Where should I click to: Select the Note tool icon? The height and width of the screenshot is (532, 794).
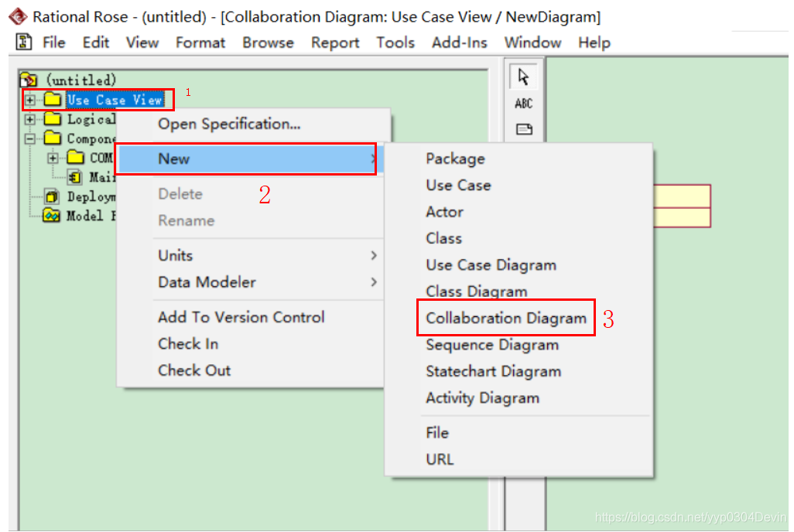pos(524,130)
